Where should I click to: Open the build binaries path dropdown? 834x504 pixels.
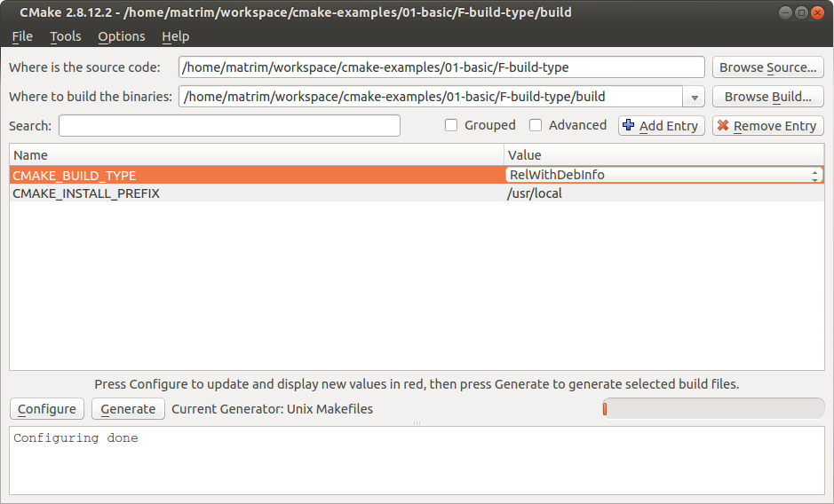click(695, 97)
